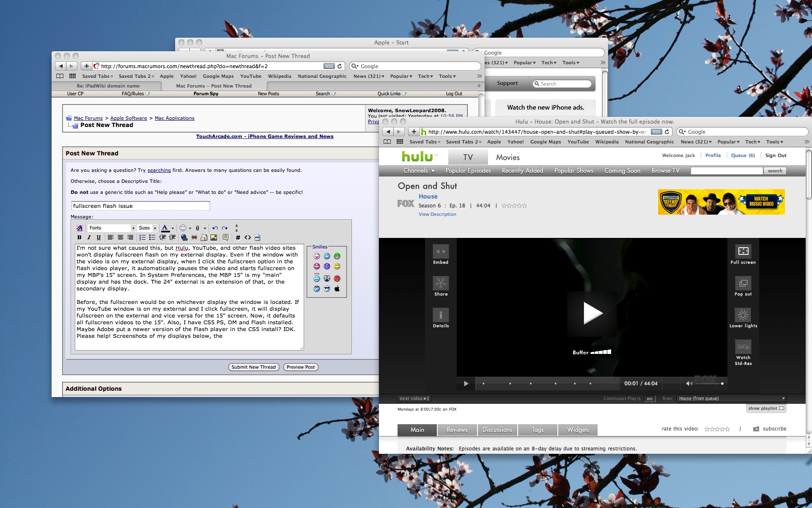The width and height of the screenshot is (812, 508).
Task: Toggle show playlist in Hulu
Action: [x=766, y=409]
